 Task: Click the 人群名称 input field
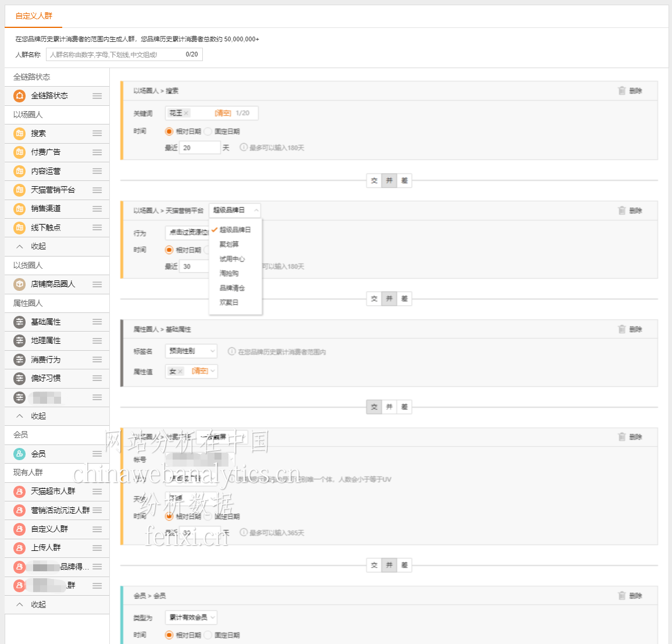pyautogui.click(x=116, y=55)
